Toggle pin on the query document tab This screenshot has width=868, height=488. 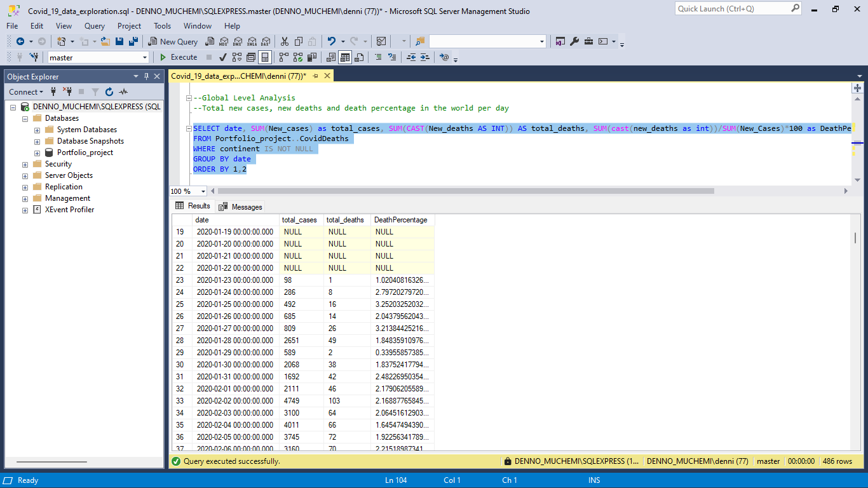coord(315,76)
